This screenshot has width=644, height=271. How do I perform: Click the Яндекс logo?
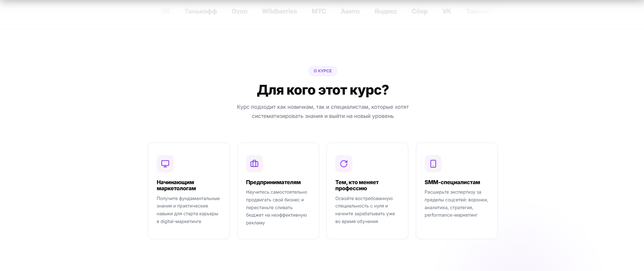pos(385,11)
